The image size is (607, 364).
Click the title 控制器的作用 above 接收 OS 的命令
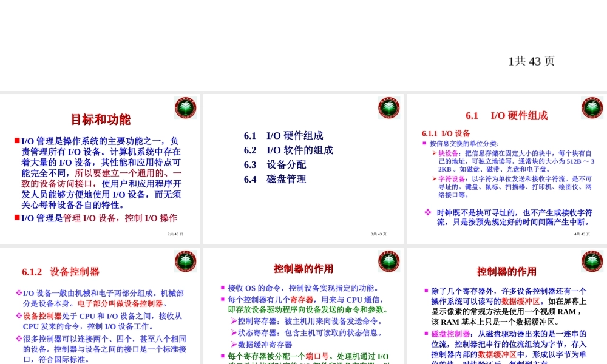pos(303,269)
